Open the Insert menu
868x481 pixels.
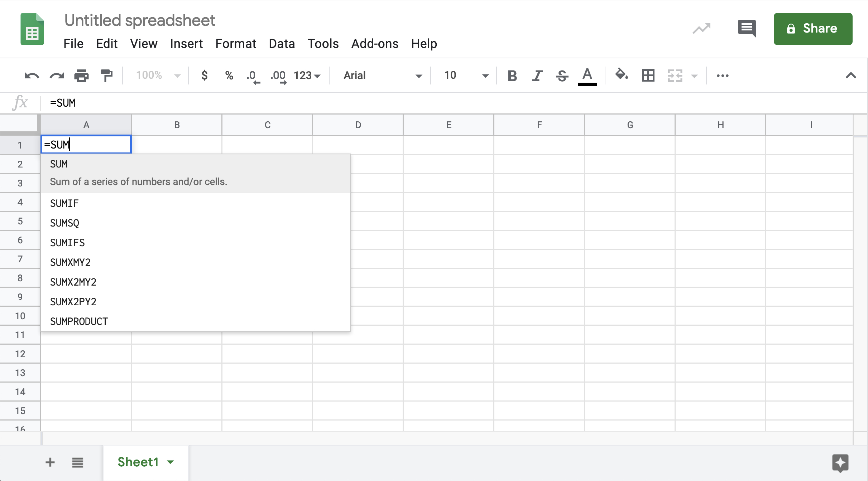[x=186, y=43]
